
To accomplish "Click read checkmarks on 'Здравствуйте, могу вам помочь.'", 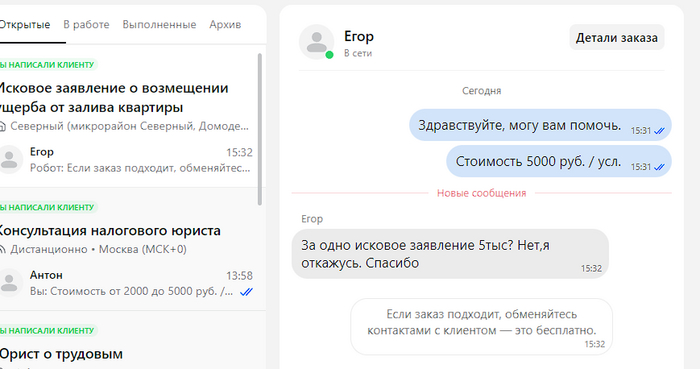I will 659,131.
